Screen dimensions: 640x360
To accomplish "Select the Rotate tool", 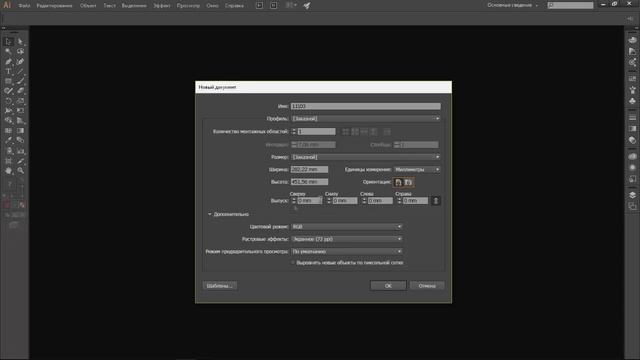I will coord(8,101).
